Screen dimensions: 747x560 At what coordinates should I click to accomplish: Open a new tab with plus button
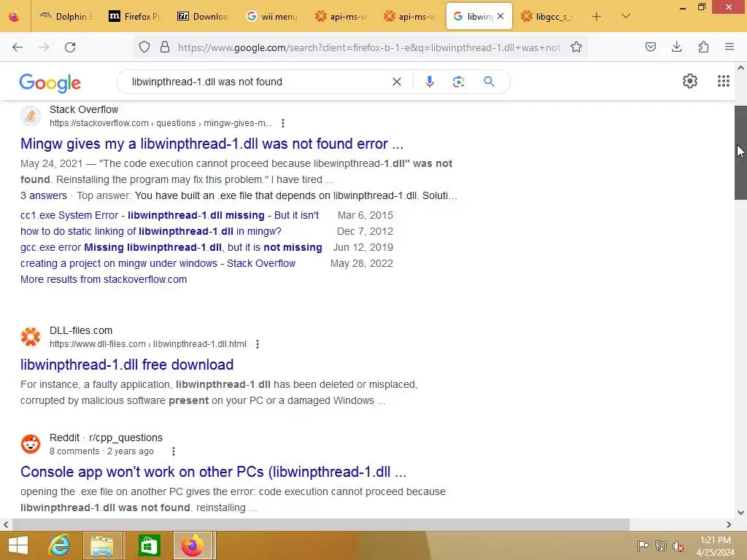(x=596, y=17)
